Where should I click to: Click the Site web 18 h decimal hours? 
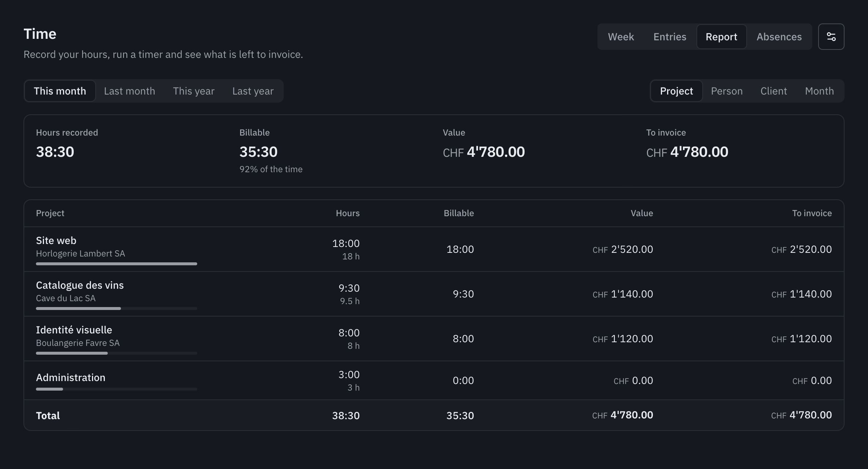click(x=351, y=256)
